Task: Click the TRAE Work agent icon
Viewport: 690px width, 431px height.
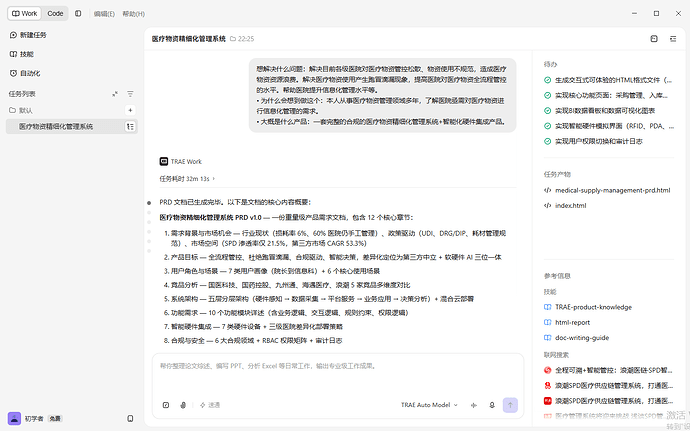Action: [164, 162]
